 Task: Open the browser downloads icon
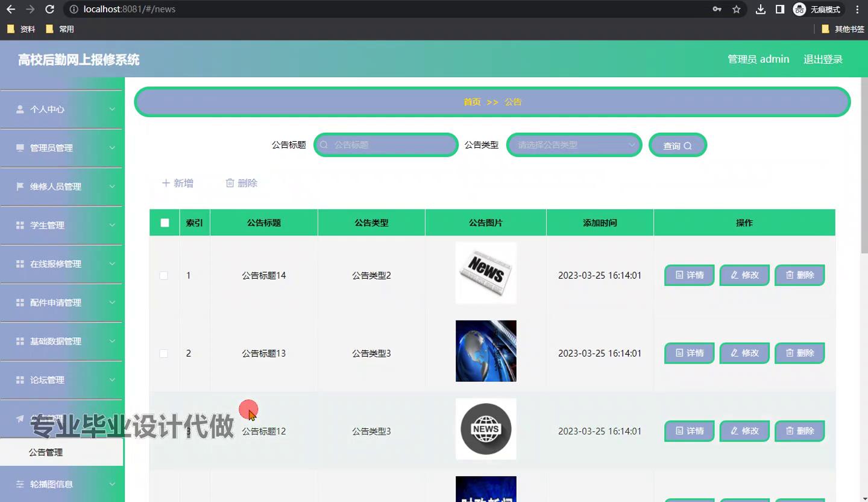coord(761,9)
